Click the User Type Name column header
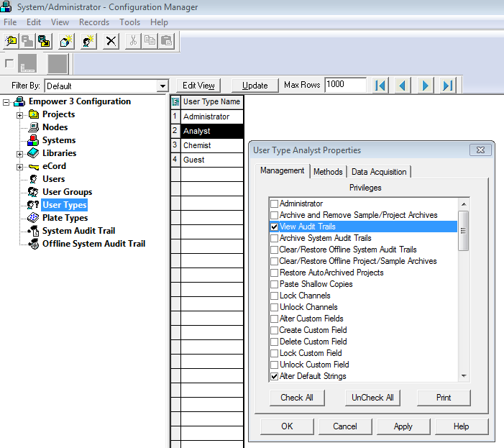Viewport: 504px width, 448px height. [x=212, y=102]
